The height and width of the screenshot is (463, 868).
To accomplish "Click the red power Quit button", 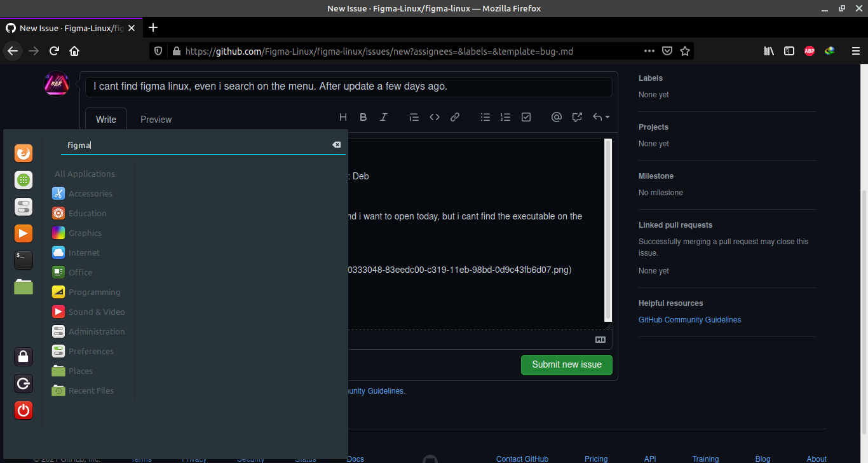I will click(24, 410).
